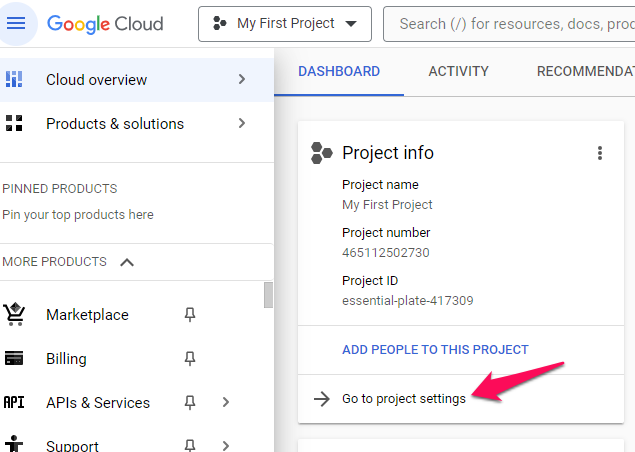Click ADD PEOPLE TO THIS PROJECT
This screenshot has height=452, width=635.
click(435, 350)
